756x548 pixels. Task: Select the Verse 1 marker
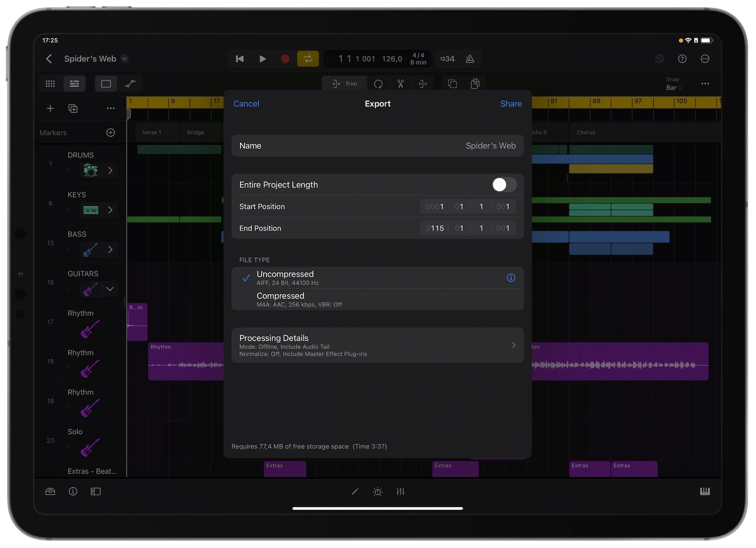[157, 133]
